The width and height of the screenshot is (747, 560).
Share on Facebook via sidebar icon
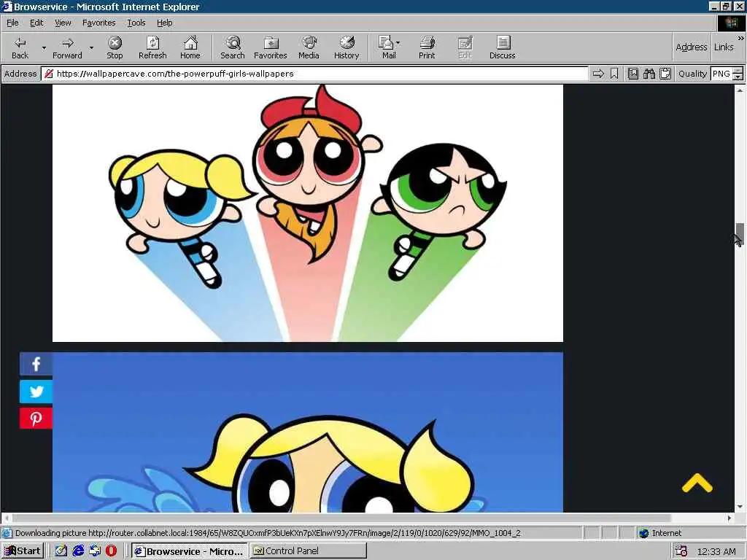pos(36,365)
